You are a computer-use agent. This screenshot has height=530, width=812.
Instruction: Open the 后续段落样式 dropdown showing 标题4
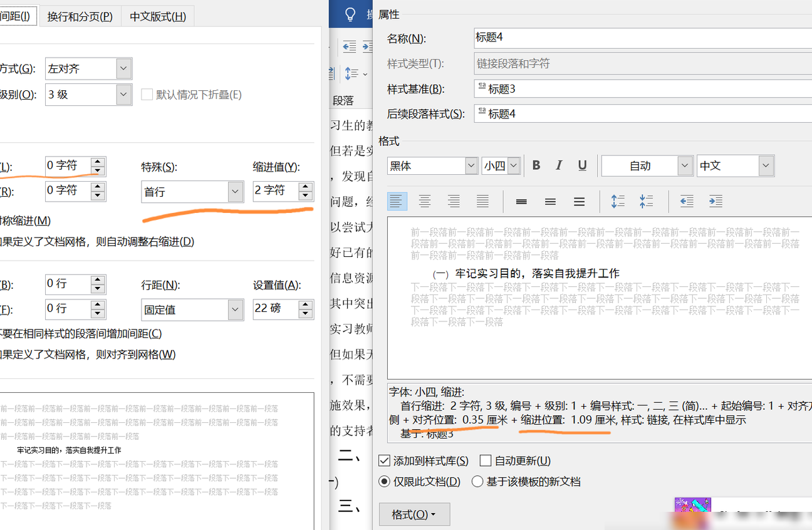pos(643,113)
